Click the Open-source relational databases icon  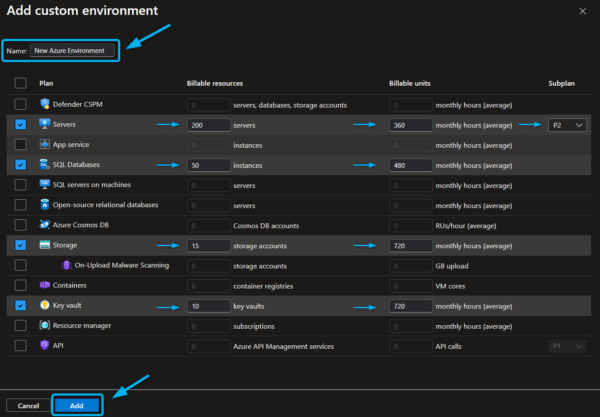[45, 205]
